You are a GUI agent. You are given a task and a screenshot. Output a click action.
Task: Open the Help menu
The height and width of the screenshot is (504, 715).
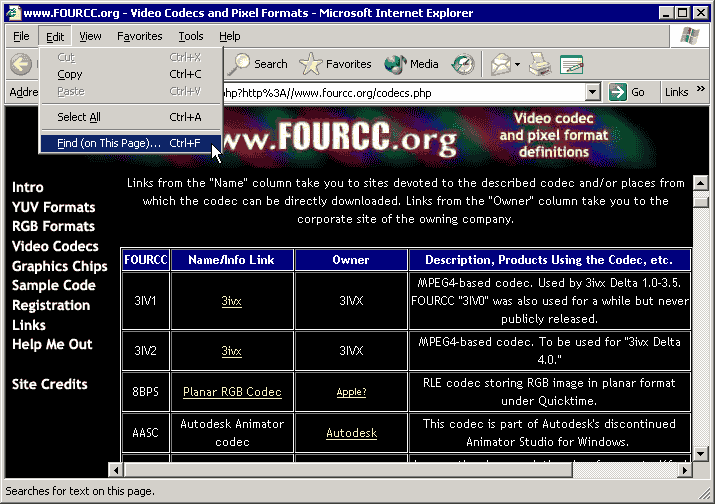click(x=229, y=36)
